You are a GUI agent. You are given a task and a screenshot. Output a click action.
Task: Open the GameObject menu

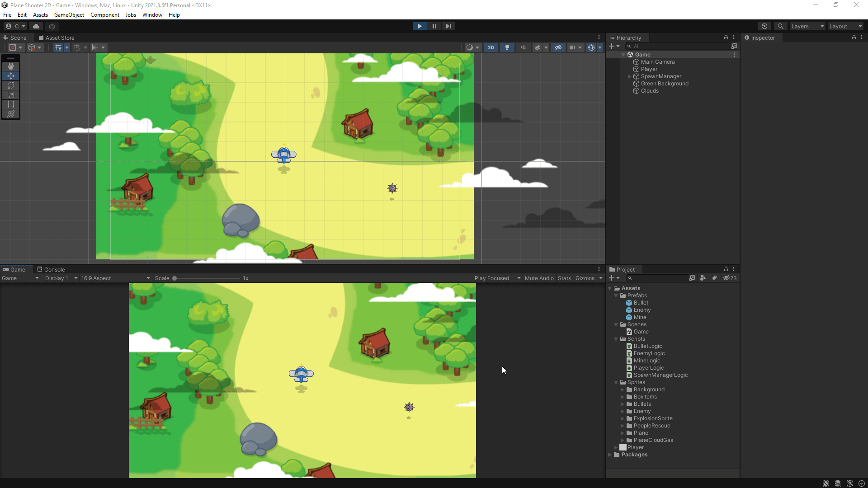[69, 14]
